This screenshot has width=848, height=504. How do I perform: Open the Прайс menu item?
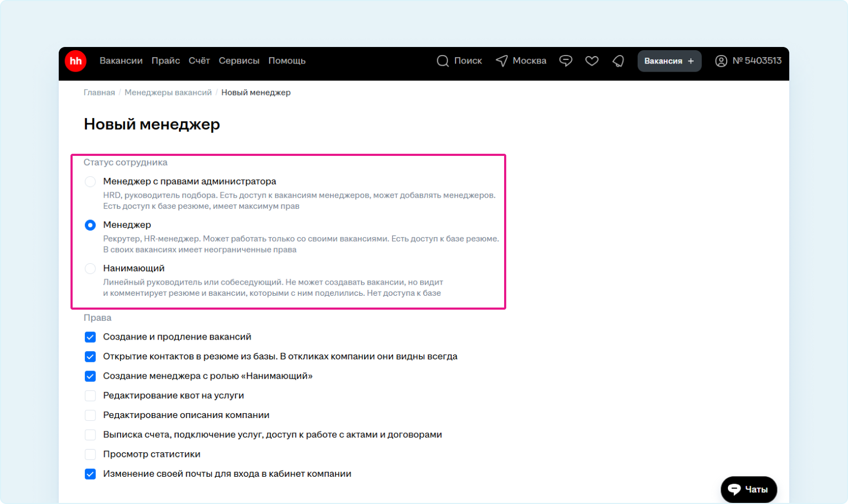point(166,61)
